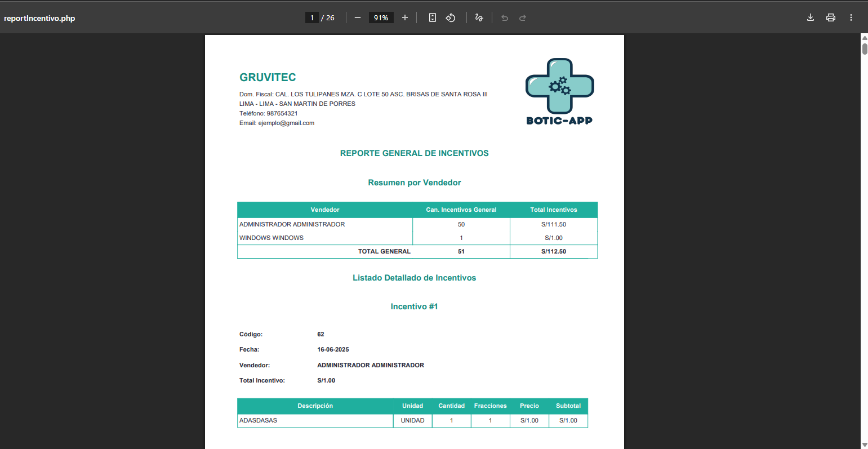This screenshot has height=449, width=868.
Task: Click the Total Incentivos column header
Action: (x=553, y=210)
